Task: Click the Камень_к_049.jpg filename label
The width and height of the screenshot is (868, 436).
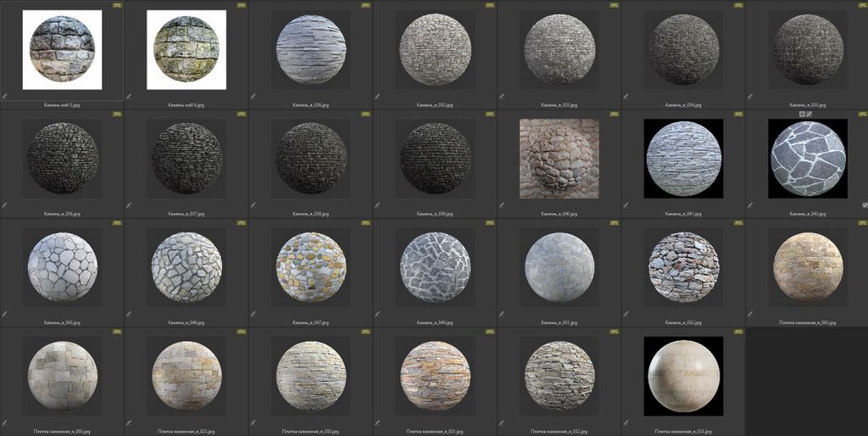Action: click(x=435, y=322)
